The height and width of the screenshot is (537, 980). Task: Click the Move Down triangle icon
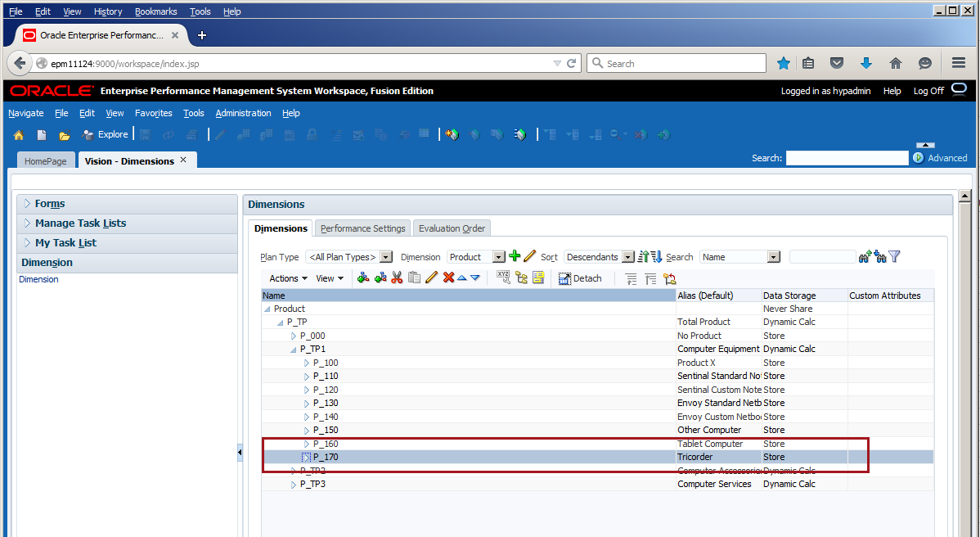[475, 278]
